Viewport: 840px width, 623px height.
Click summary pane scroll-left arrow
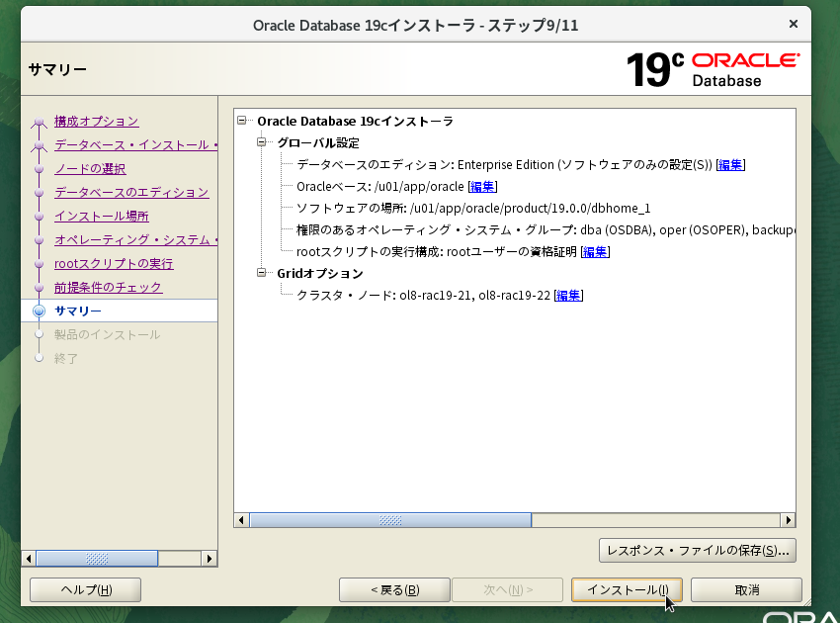click(241, 520)
